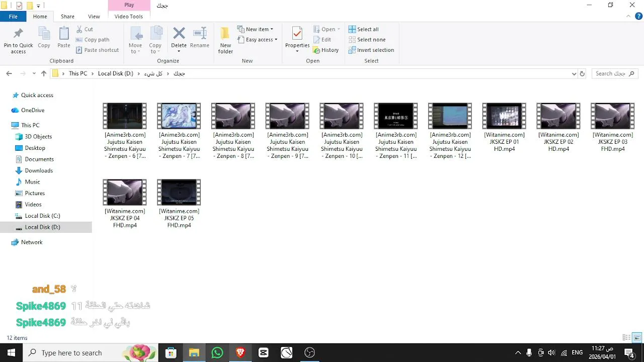Click the Properties icon
The width and height of the screenshot is (644, 362).
(x=297, y=34)
